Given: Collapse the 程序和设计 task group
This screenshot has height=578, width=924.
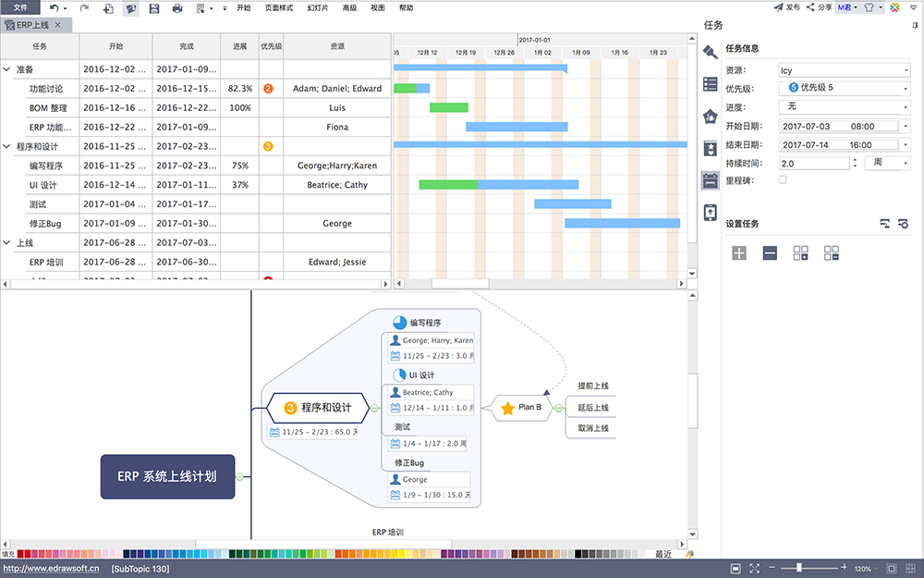Looking at the screenshot, I should click(6, 146).
